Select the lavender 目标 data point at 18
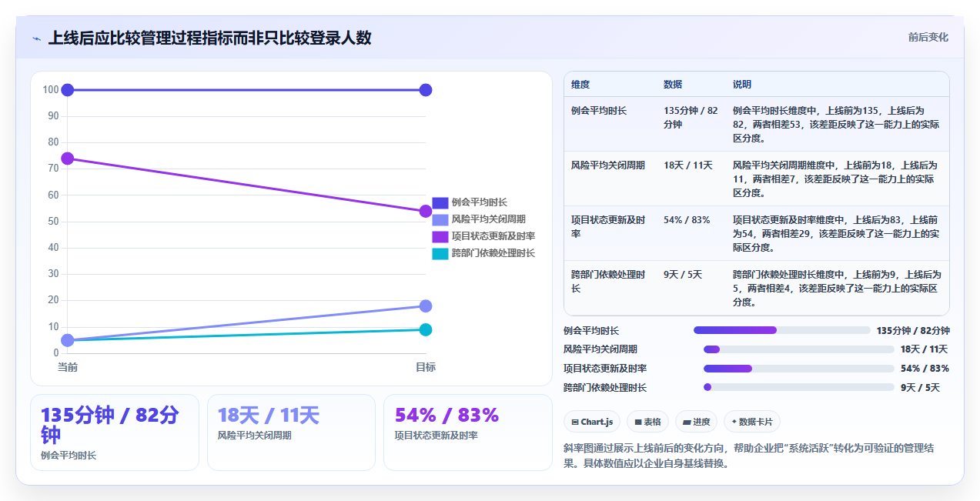The width and height of the screenshot is (980, 501). coord(425,306)
